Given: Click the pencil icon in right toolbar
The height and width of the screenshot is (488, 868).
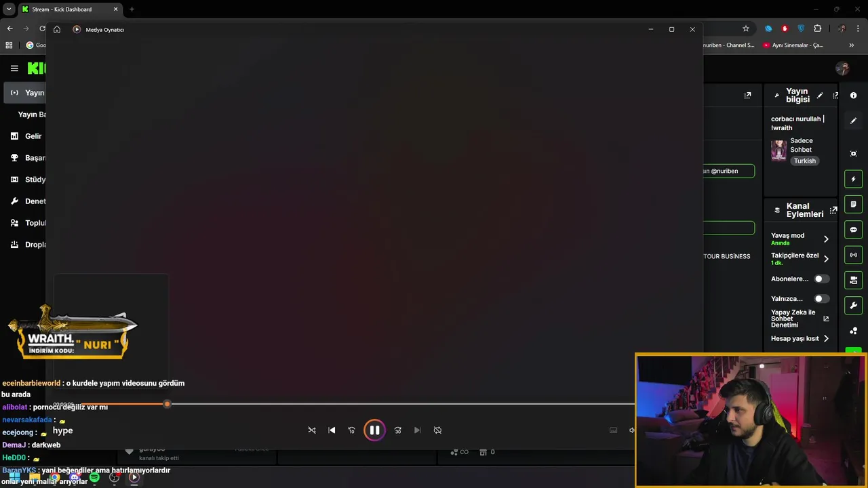Looking at the screenshot, I should pos(853,121).
